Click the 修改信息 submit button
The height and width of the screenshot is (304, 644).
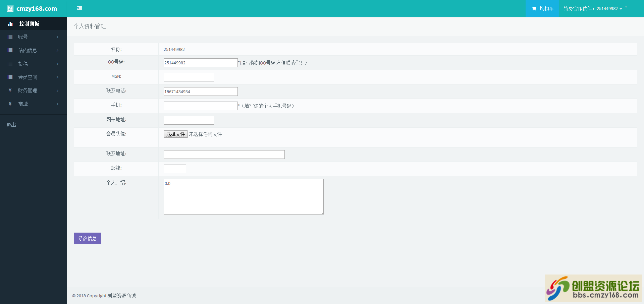point(88,238)
